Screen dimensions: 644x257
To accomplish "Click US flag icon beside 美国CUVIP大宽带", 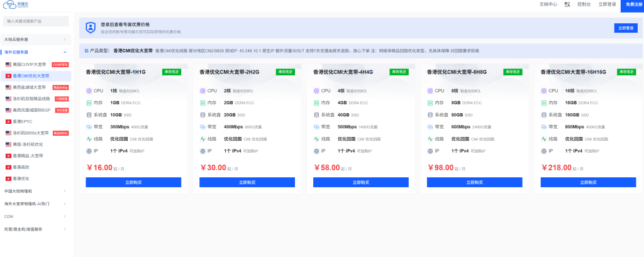I will (x=8, y=65).
